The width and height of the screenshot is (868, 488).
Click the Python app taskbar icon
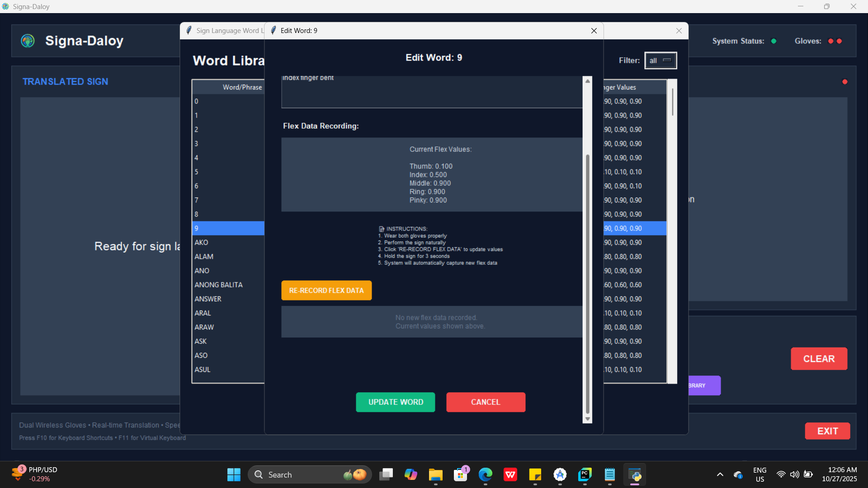[x=634, y=475]
